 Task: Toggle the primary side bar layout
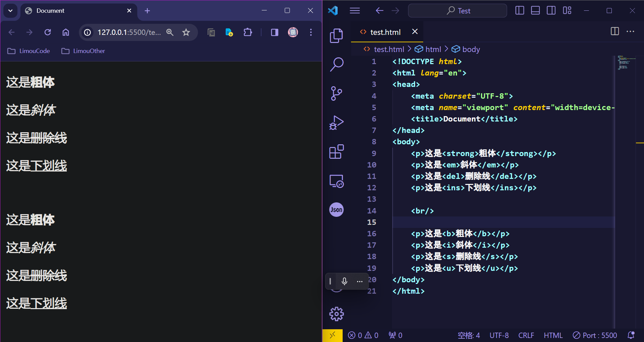pyautogui.click(x=519, y=11)
